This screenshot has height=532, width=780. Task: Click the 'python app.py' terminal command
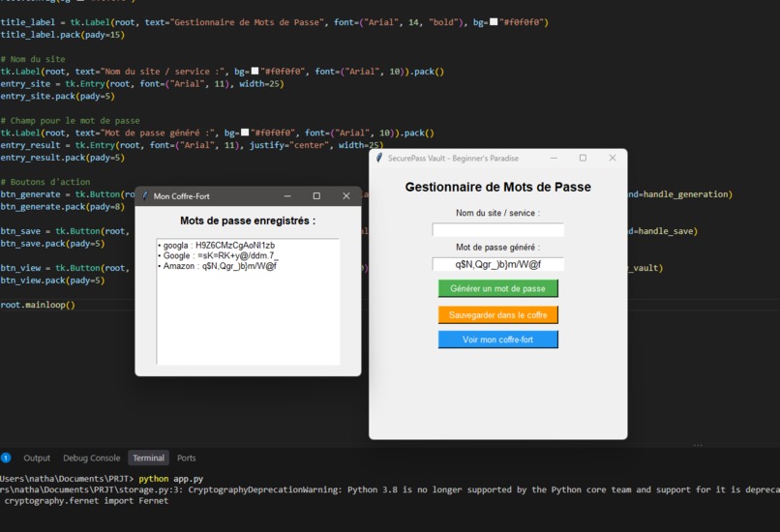170,479
